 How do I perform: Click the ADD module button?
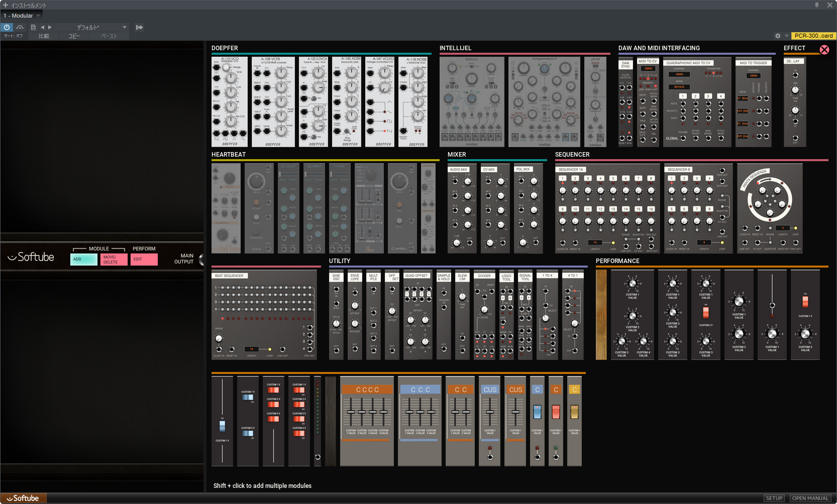(x=83, y=260)
